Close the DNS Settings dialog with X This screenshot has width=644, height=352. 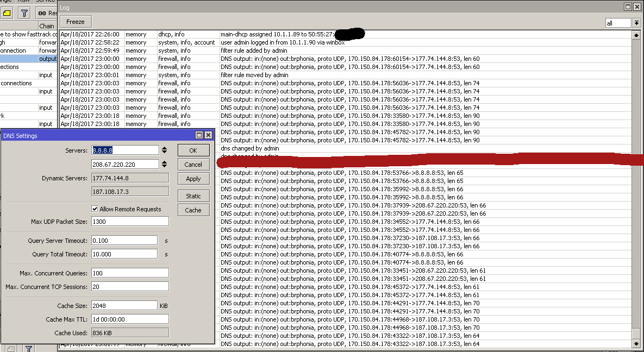coord(208,135)
